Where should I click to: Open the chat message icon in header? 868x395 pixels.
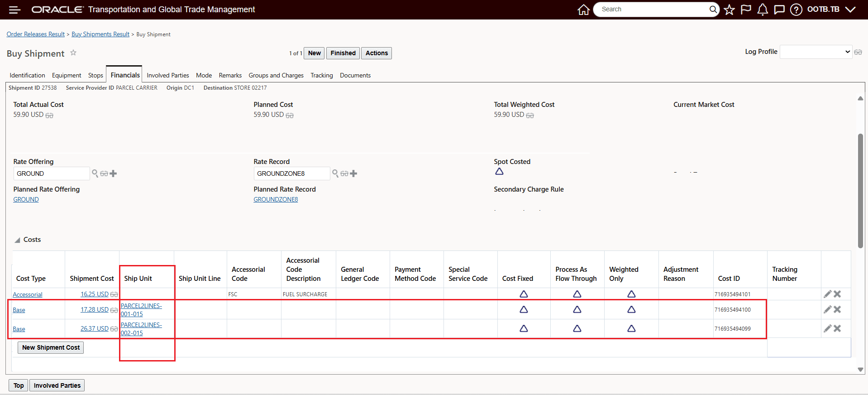click(x=779, y=10)
